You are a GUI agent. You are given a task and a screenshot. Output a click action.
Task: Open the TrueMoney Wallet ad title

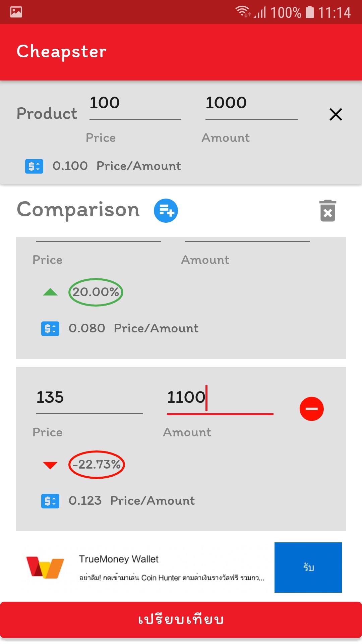pos(119,559)
